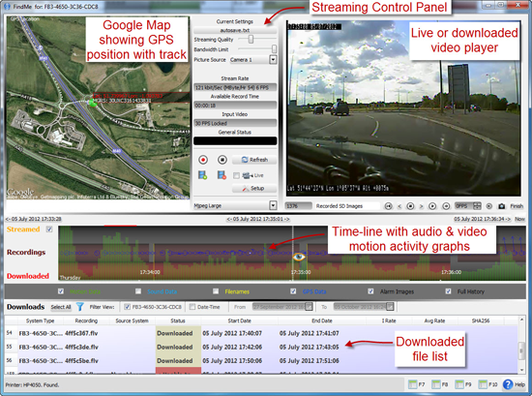The height and width of the screenshot is (396, 532).
Task: Change playback speed in 0FPS stepper
Action: click(477, 206)
